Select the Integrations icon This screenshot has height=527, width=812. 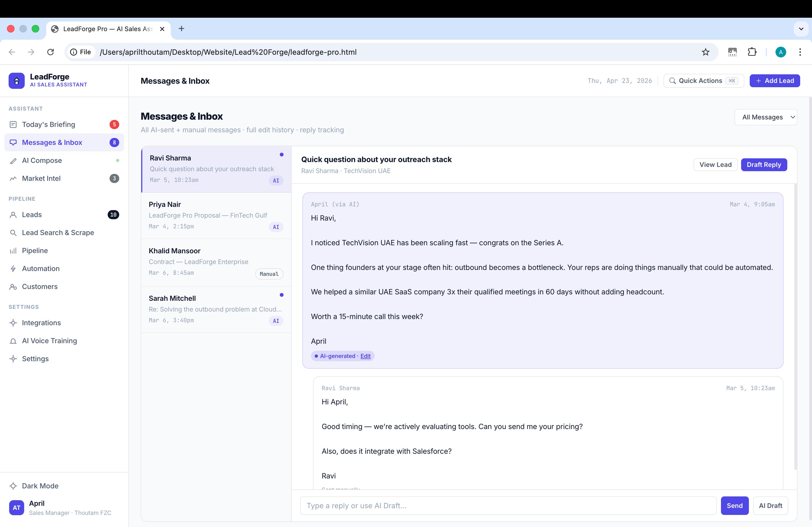[x=13, y=323]
